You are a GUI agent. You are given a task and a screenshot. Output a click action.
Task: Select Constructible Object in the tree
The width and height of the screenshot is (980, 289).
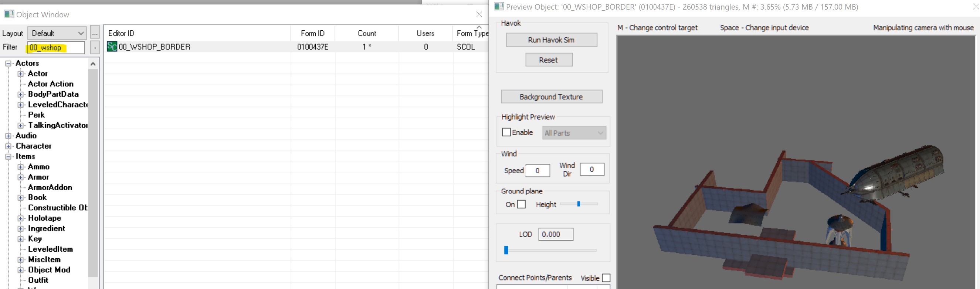pos(57,208)
